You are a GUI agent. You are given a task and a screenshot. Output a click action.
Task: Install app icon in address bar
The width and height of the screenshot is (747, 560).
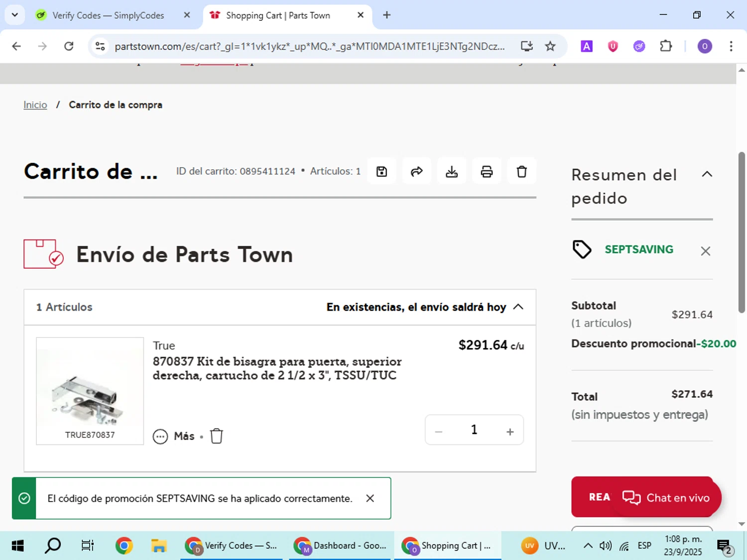tap(526, 46)
